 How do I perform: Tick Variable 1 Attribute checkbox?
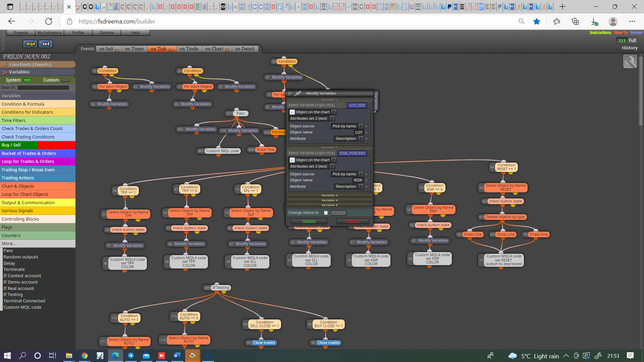pos(366,139)
